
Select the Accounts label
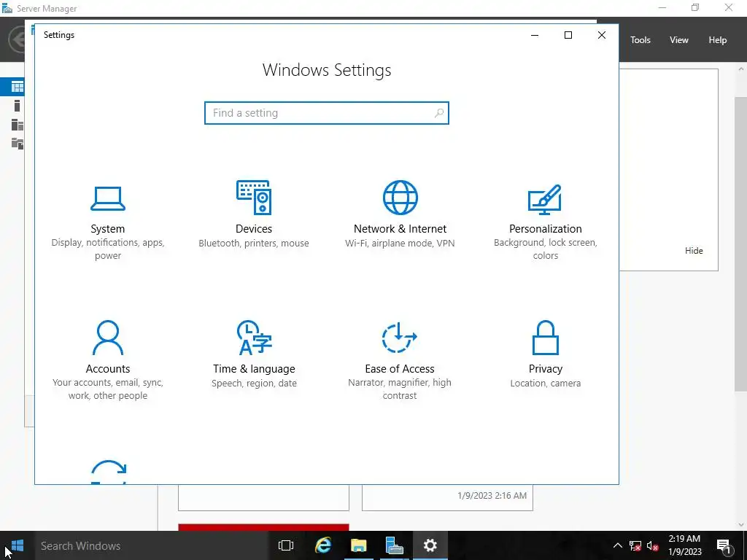tap(108, 368)
